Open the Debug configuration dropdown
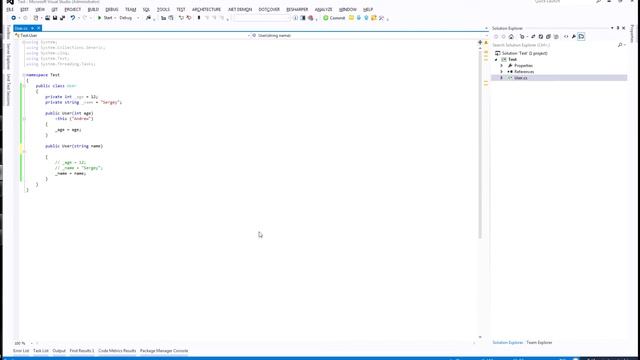This screenshot has width=640, height=360. 129,18
